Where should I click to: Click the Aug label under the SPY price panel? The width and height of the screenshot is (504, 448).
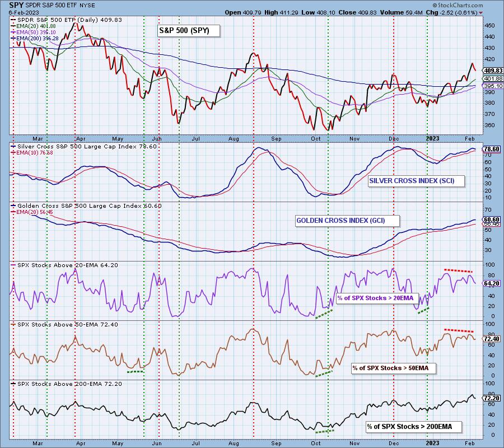[x=234, y=139]
